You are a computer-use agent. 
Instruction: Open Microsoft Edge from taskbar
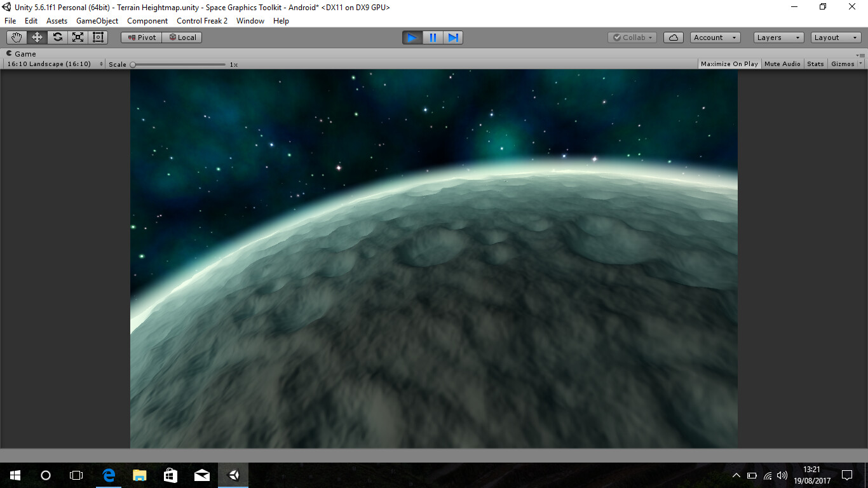point(108,475)
